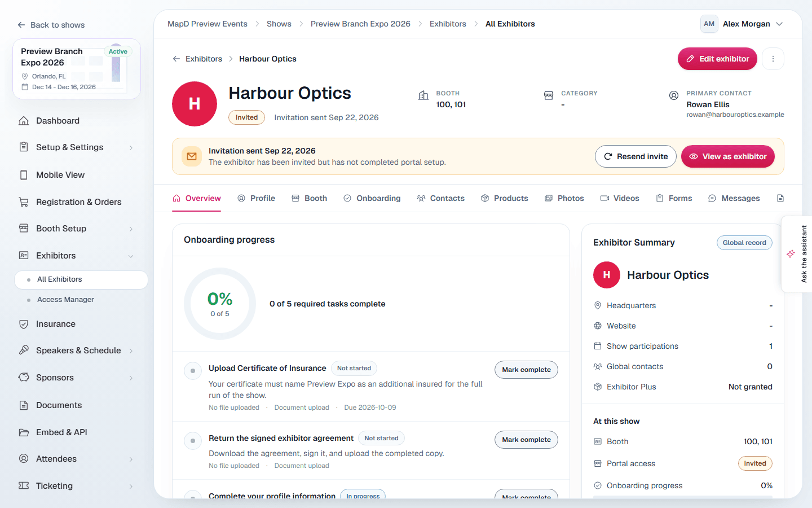The height and width of the screenshot is (508, 812).
Task: Click the Edit exhibitor button
Action: (x=717, y=59)
